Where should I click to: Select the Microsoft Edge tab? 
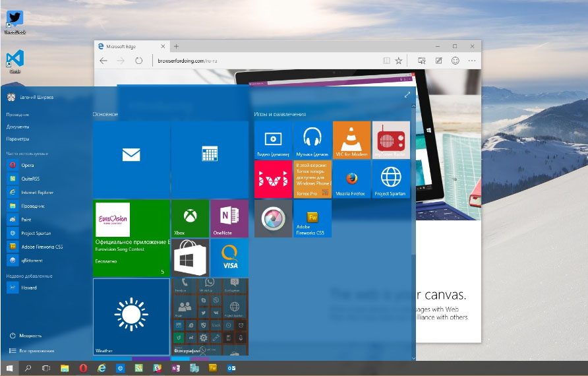click(x=131, y=47)
